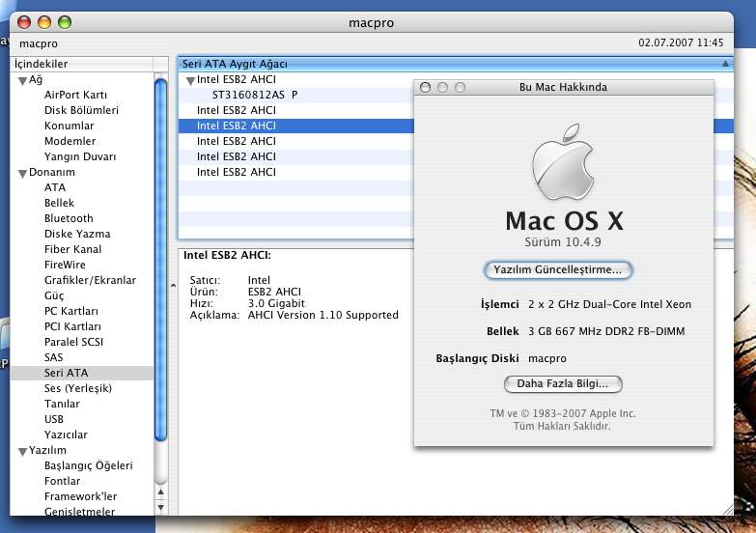The height and width of the screenshot is (533, 756).
Task: Close the macpro profiler window
Action: pos(23,22)
